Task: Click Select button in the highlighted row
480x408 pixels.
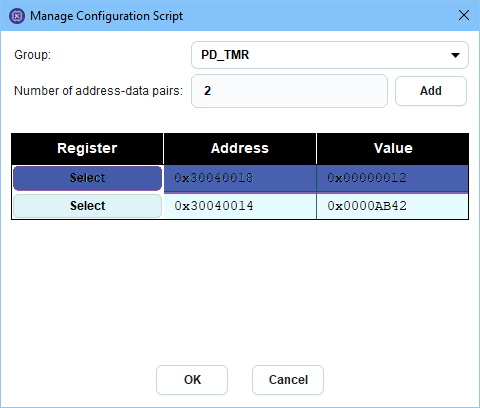Action: [x=87, y=178]
